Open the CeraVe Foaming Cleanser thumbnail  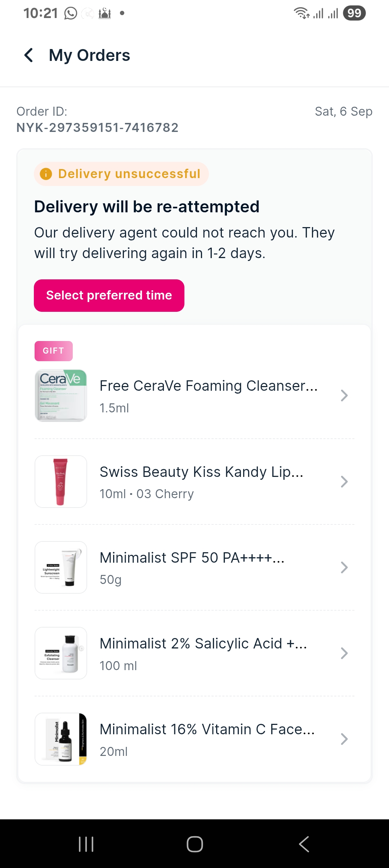coord(61,395)
